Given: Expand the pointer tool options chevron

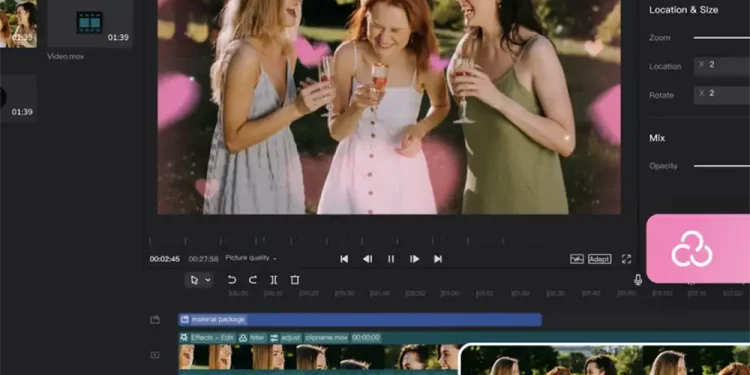Looking at the screenshot, I should pyautogui.click(x=208, y=280).
